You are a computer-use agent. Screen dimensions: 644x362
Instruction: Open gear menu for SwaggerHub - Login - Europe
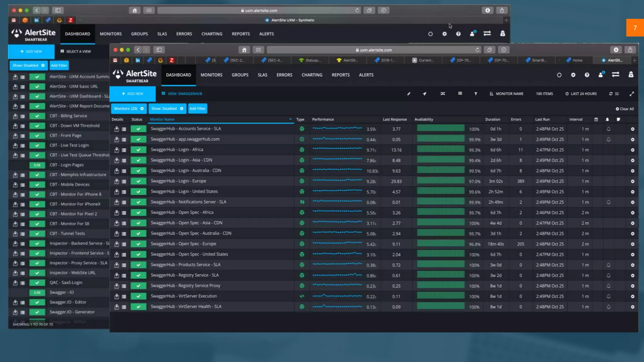(x=633, y=181)
